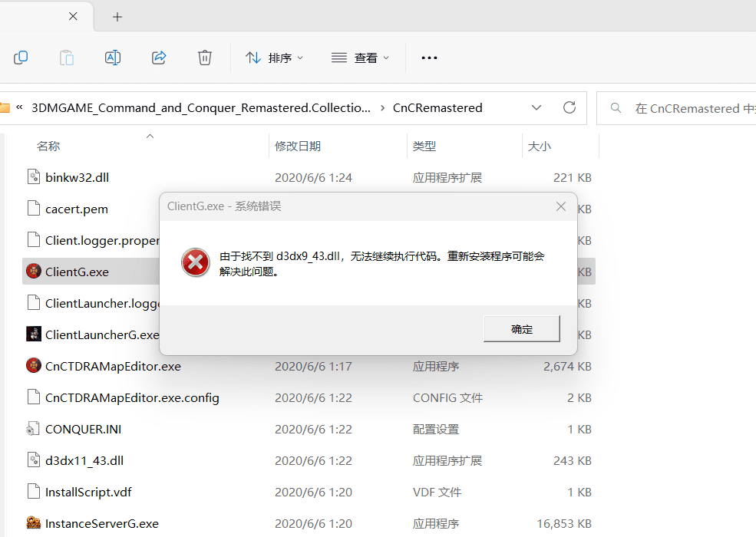Sort files by 修改日期 column header
This screenshot has width=756, height=537.
point(298,146)
